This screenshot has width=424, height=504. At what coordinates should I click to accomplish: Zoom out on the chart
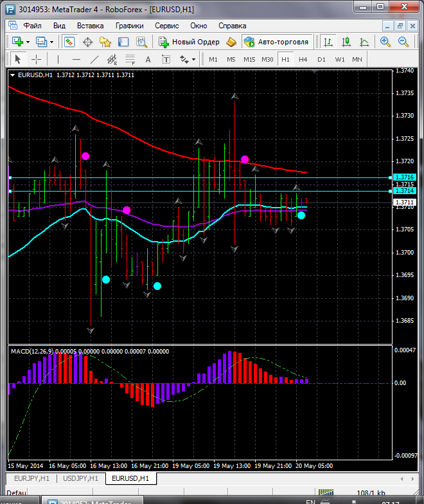click(x=404, y=42)
